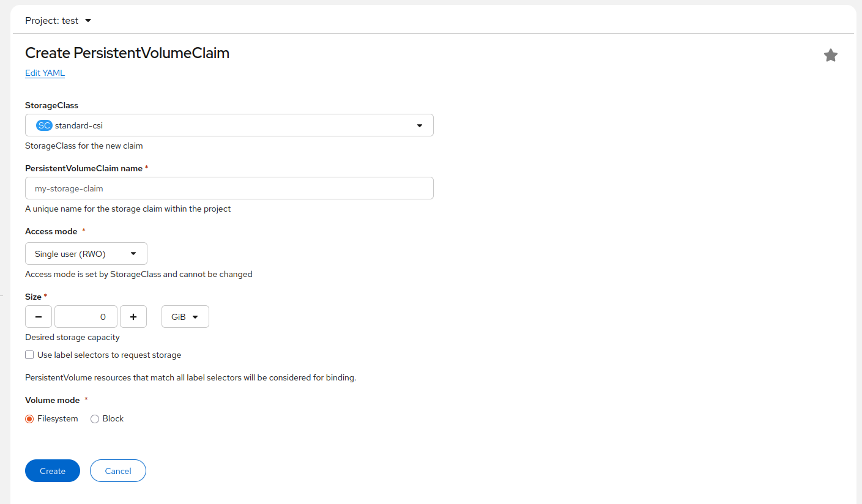Expand the Project switcher caret
The width and height of the screenshot is (862, 504).
coord(88,20)
